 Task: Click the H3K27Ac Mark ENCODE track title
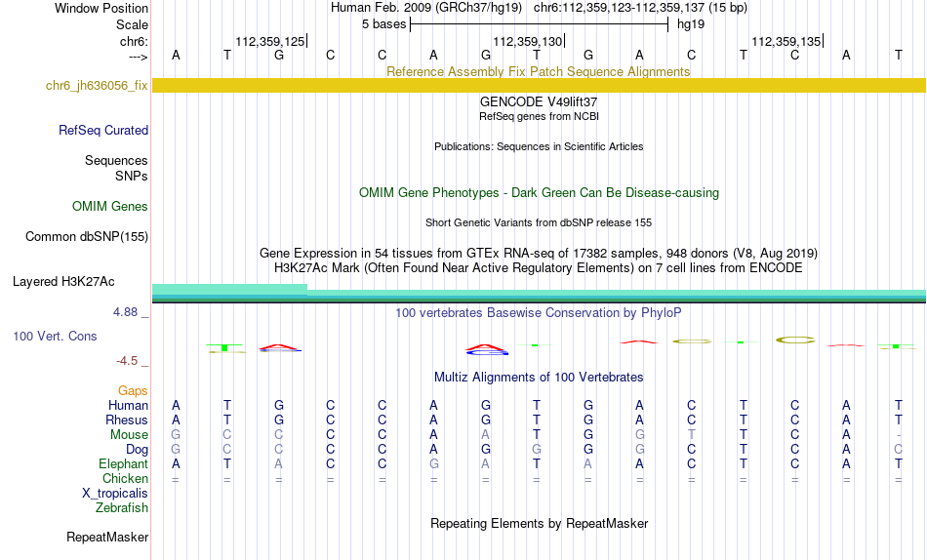[x=539, y=268]
